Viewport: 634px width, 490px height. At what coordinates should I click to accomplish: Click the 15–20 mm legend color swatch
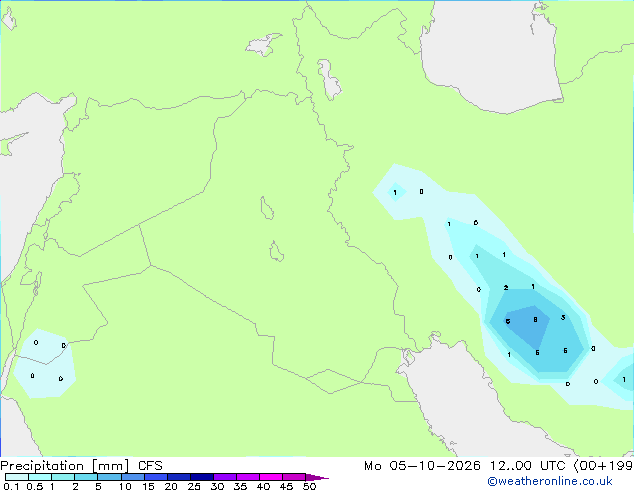coord(156,477)
